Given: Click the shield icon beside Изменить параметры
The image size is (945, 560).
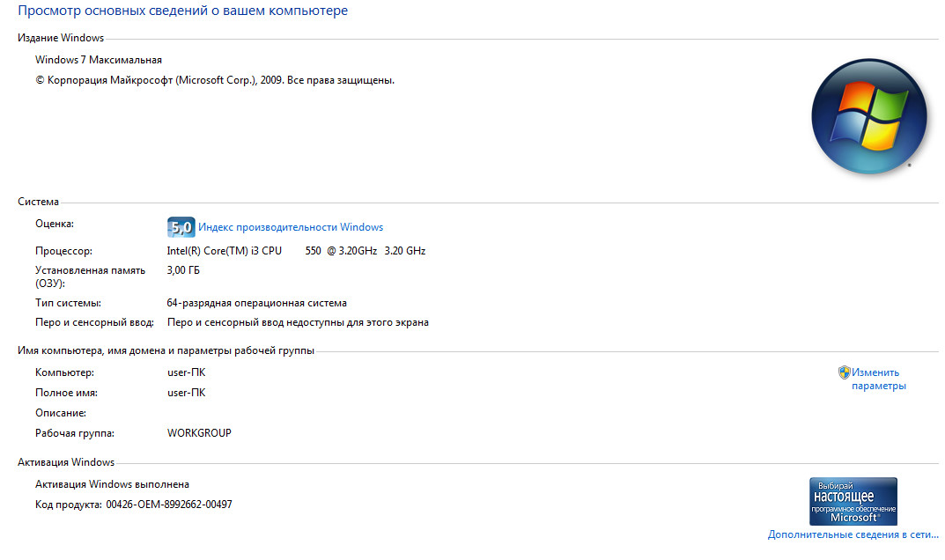Looking at the screenshot, I should (x=844, y=372).
